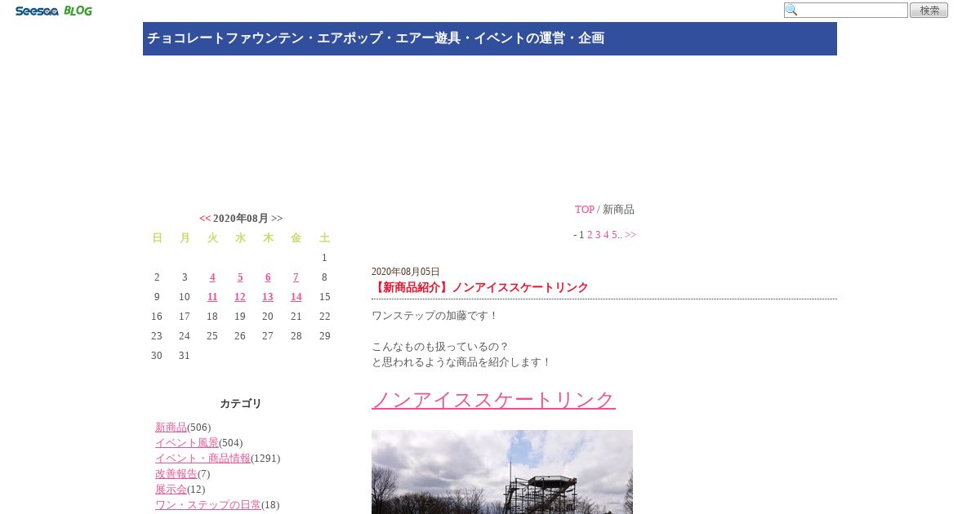The height and width of the screenshot is (514, 980).
Task: Go to page 4 of posts
Action: tap(606, 235)
